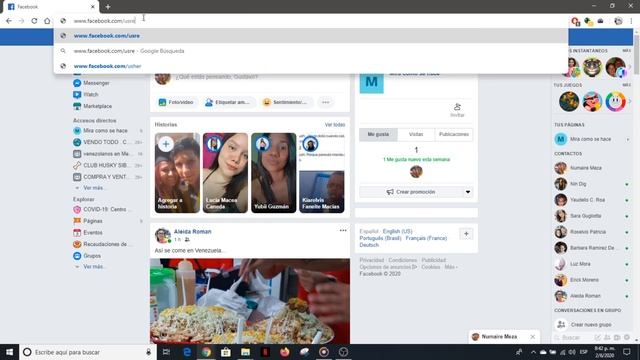Open the Crear promoción dropdown arrow
This screenshot has width=640, height=360.
pyautogui.click(x=468, y=192)
